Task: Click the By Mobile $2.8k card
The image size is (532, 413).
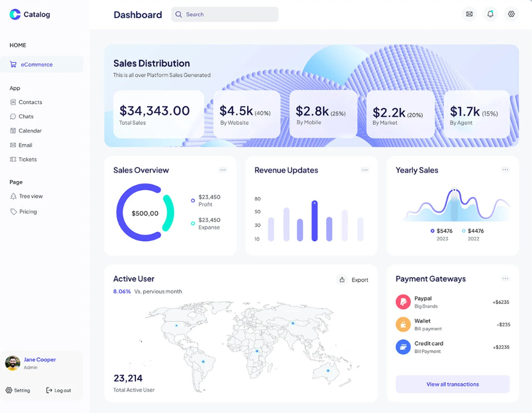Action: click(323, 114)
